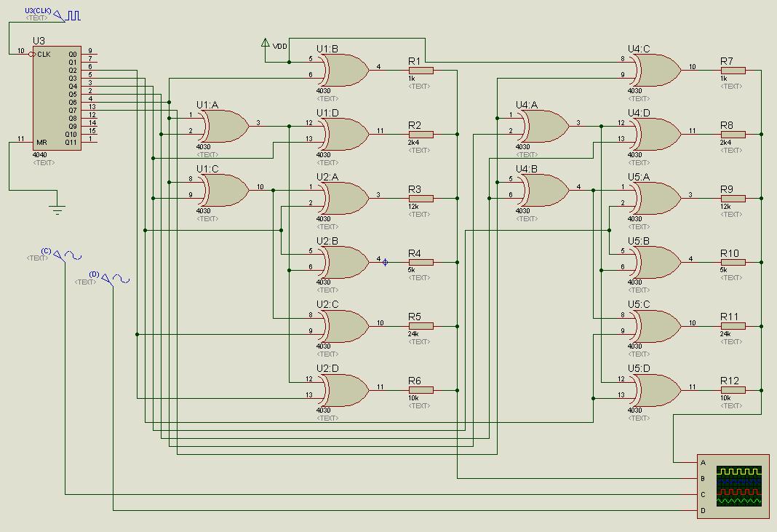Select XOR gate U2:B
777x532 pixels.
click(x=344, y=262)
